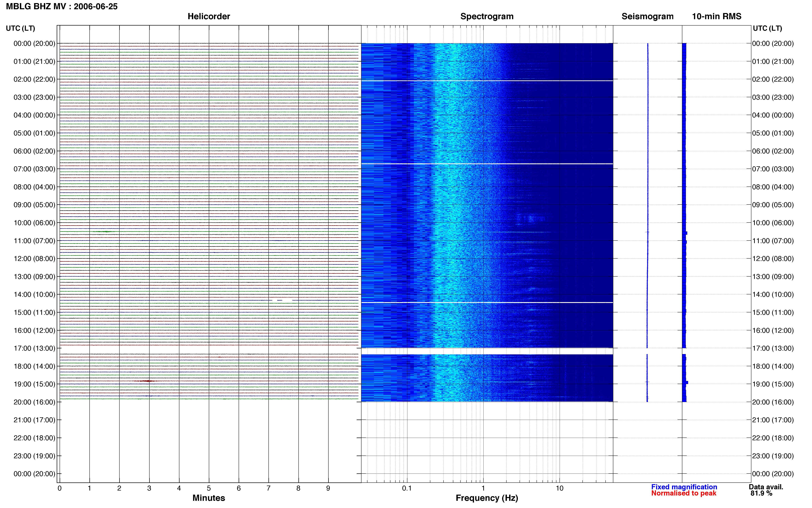Click the minute '9' tick label

pos(328,488)
